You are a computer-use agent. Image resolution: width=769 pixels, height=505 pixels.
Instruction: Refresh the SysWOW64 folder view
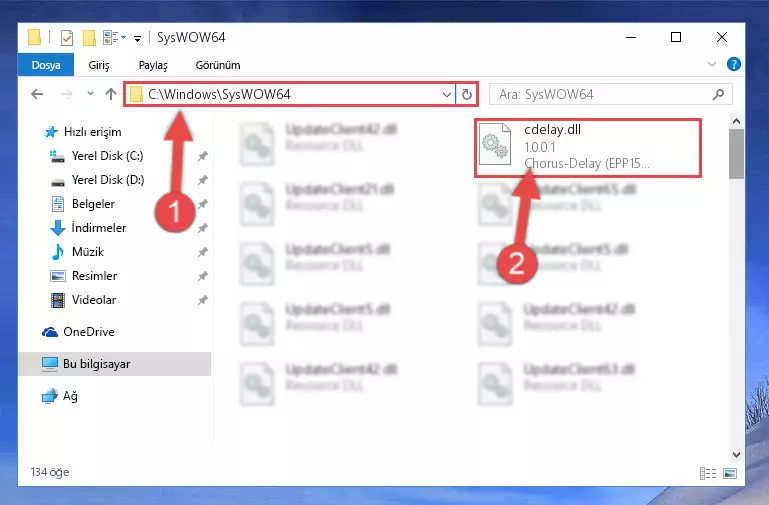tap(466, 94)
